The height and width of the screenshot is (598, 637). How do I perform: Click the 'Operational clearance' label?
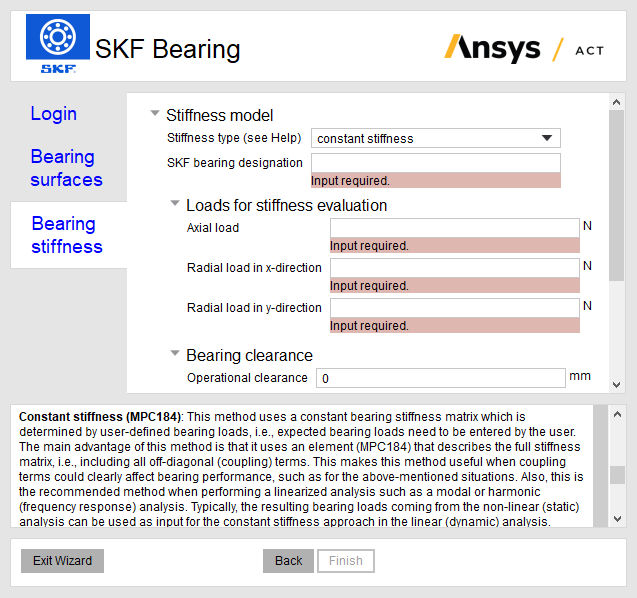point(247,378)
